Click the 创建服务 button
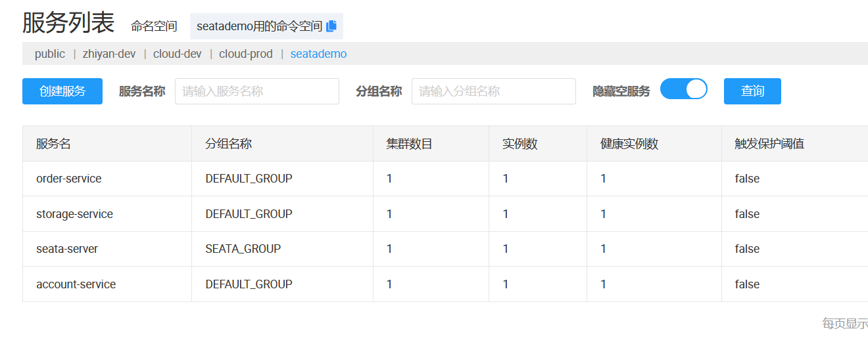 (62, 91)
